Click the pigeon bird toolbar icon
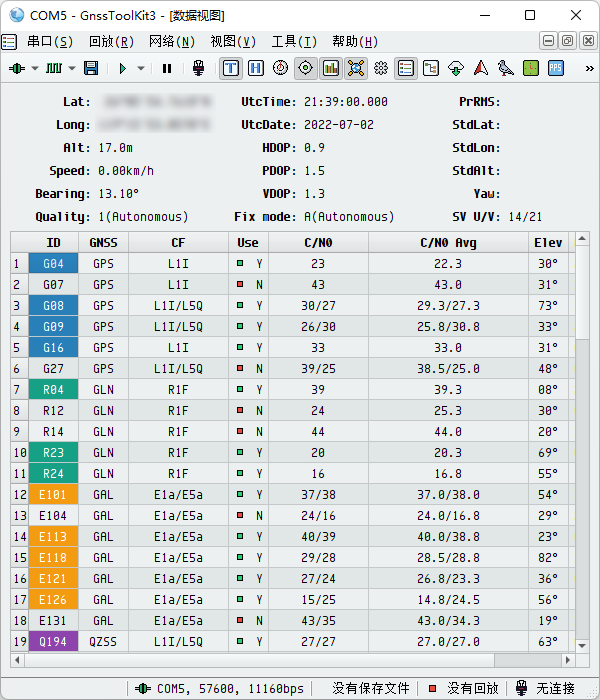The width and height of the screenshot is (600, 700). pyautogui.click(x=506, y=68)
